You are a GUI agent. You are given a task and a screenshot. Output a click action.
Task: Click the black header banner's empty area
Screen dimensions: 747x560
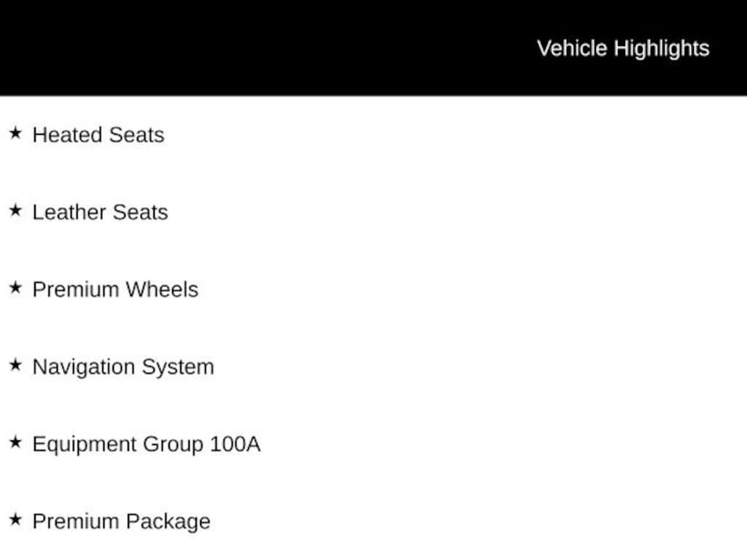pyautogui.click(x=255, y=48)
